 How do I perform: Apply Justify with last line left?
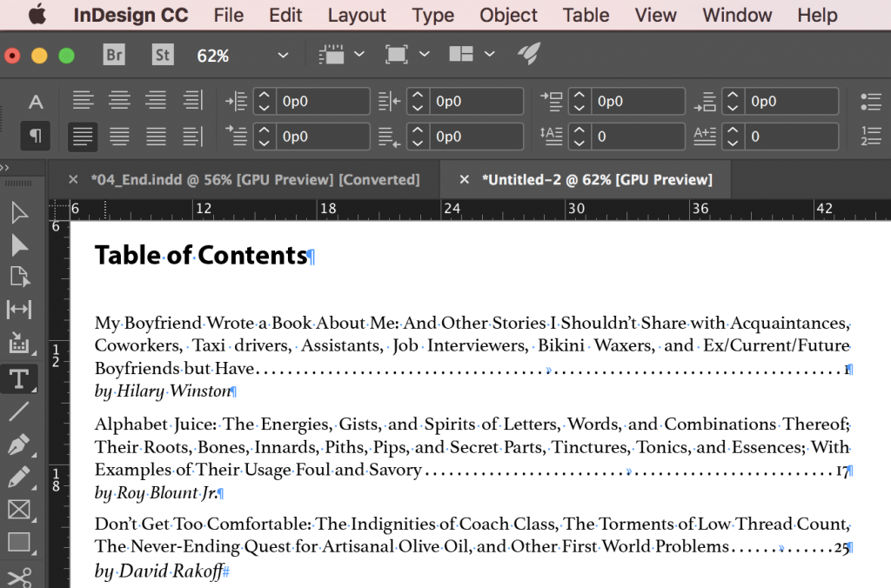83,137
